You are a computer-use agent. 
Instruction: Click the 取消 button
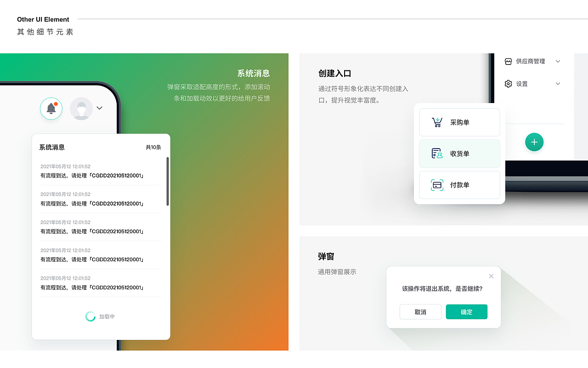[x=420, y=312]
